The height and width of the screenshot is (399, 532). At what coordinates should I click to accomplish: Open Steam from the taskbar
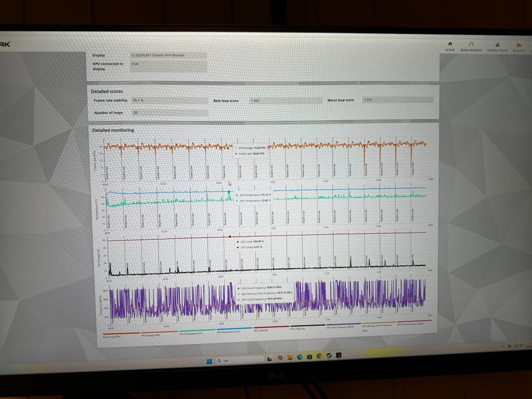click(x=329, y=356)
